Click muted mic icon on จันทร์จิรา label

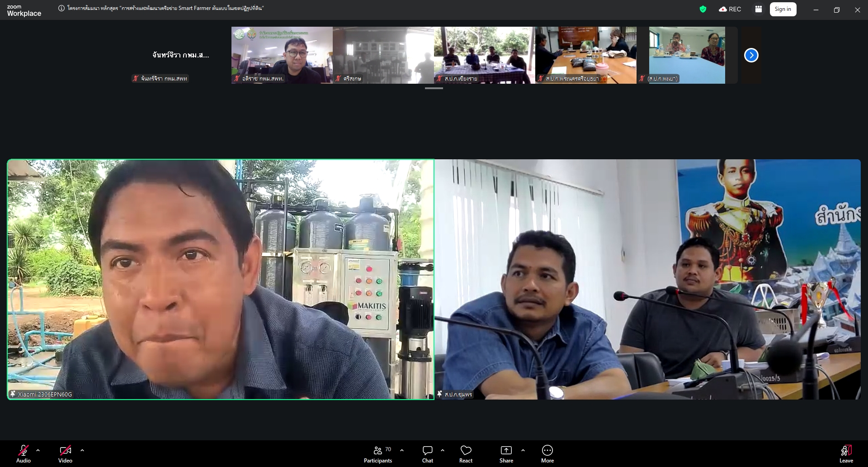pyautogui.click(x=135, y=78)
